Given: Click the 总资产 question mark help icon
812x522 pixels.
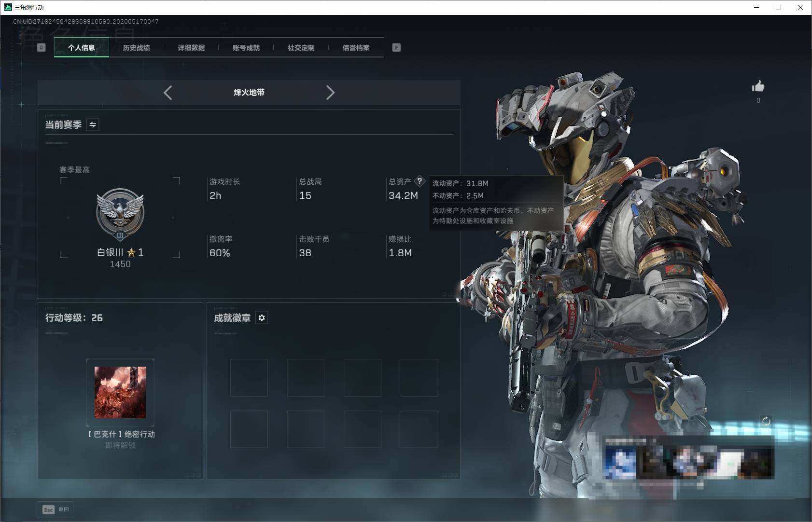Looking at the screenshot, I should [x=420, y=181].
